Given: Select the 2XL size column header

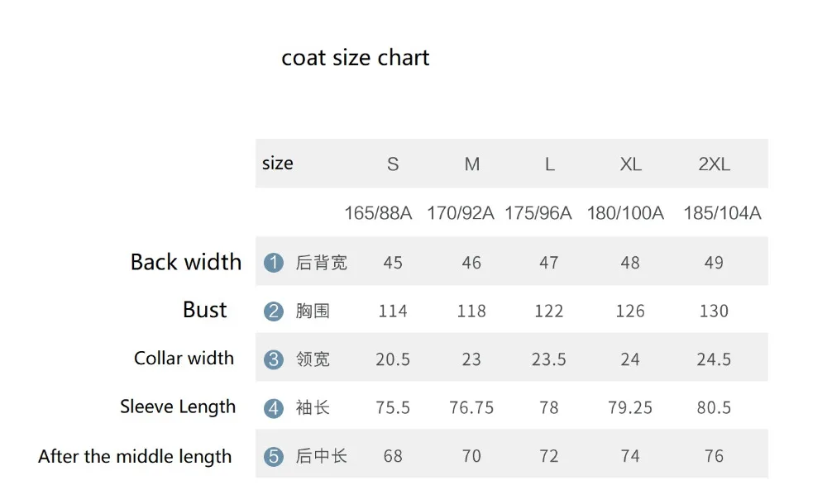Looking at the screenshot, I should [x=714, y=164].
